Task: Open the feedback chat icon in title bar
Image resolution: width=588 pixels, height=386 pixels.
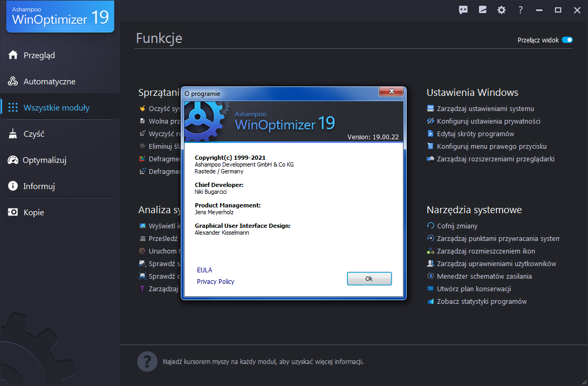Action: tap(463, 10)
